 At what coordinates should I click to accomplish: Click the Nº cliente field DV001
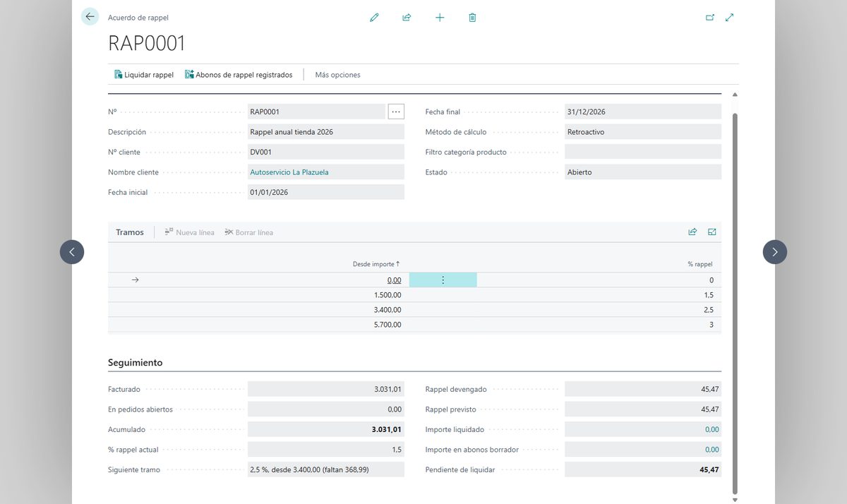click(326, 152)
